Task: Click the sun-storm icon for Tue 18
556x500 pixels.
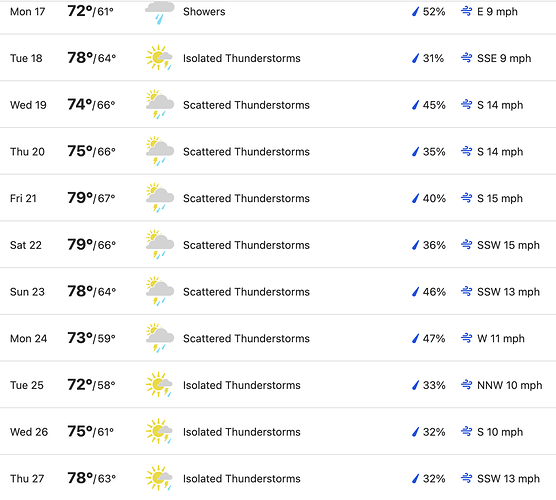Action: tap(159, 57)
